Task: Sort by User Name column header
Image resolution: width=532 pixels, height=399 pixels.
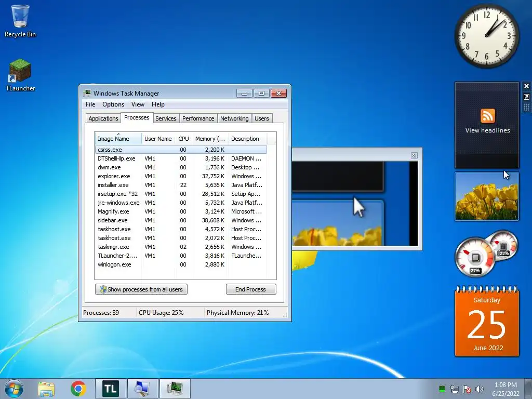Action: (158, 138)
